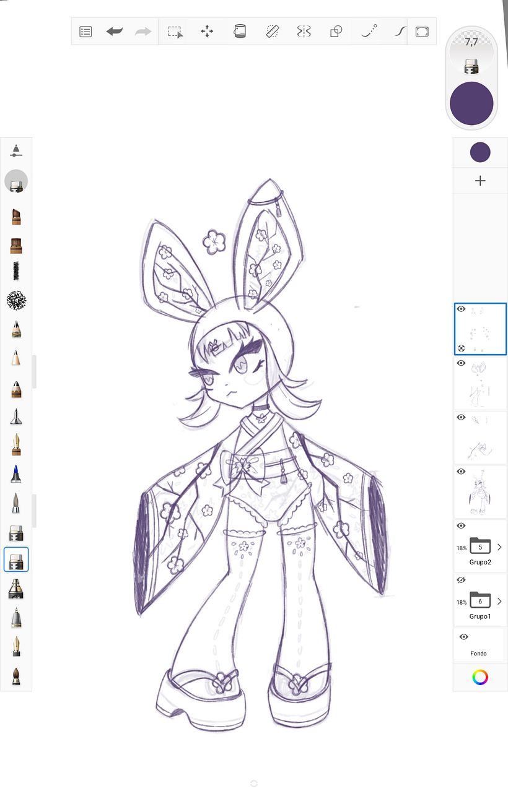Tap the brush size value 7,7

[471, 42]
